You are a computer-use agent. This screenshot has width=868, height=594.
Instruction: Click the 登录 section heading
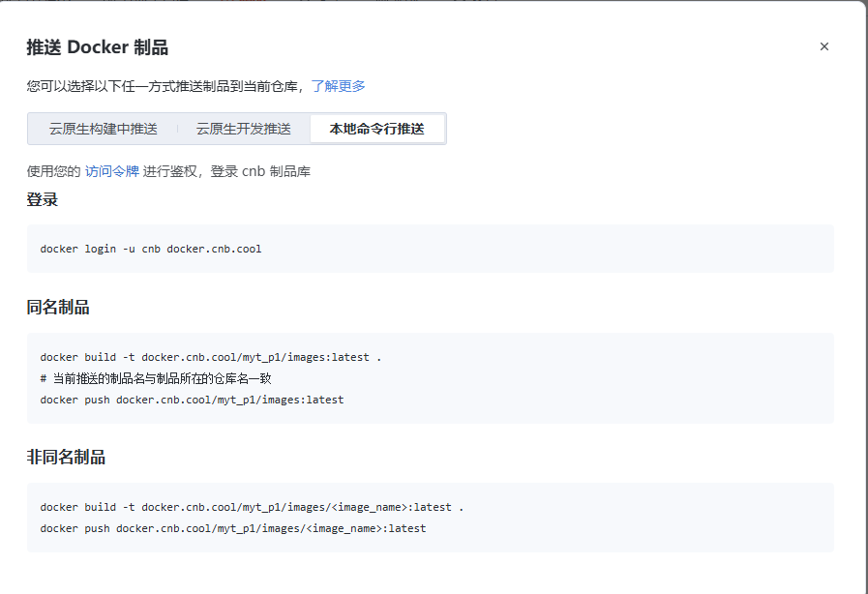43,200
